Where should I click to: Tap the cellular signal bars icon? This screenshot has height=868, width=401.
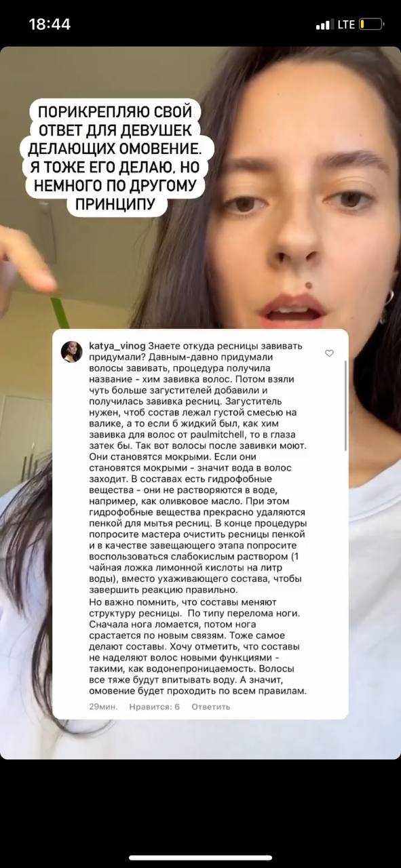tap(324, 25)
